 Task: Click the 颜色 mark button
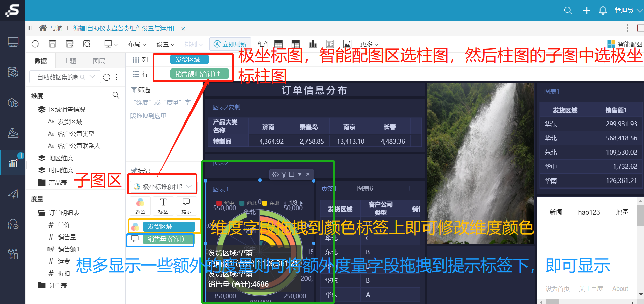[x=140, y=206]
